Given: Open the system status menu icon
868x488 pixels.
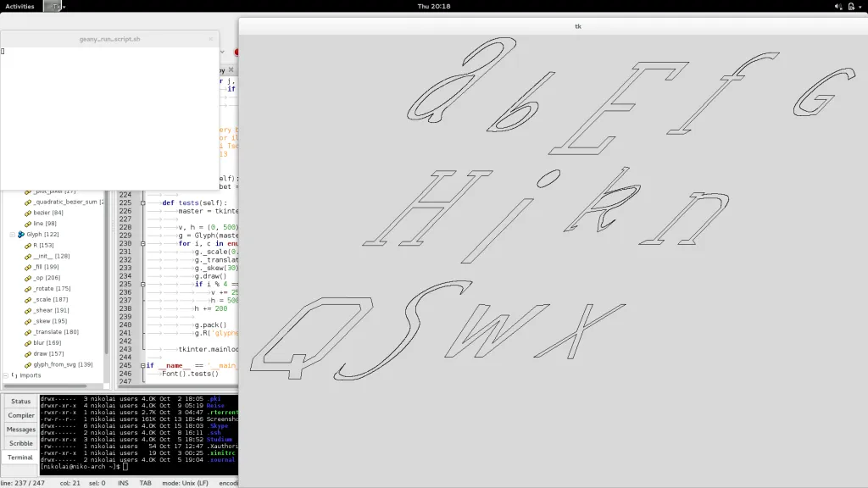Looking at the screenshot, I should click(x=851, y=6).
